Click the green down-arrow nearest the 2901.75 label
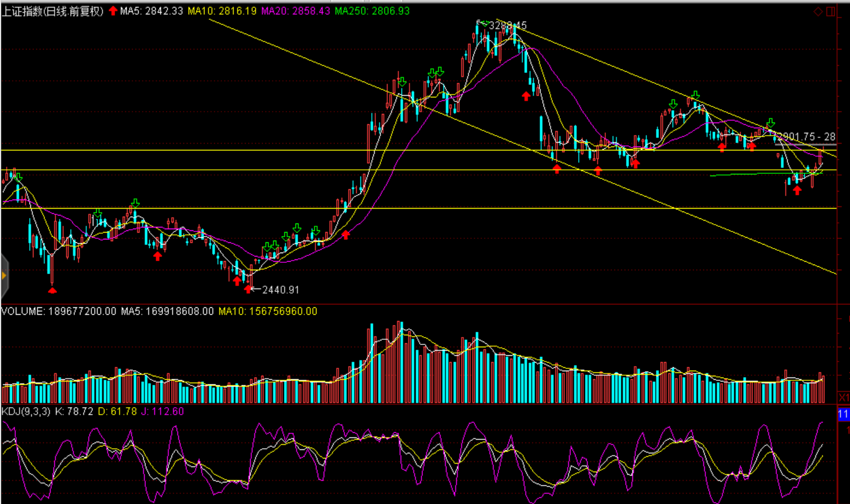This screenshot has height=504, width=850. coord(771,123)
